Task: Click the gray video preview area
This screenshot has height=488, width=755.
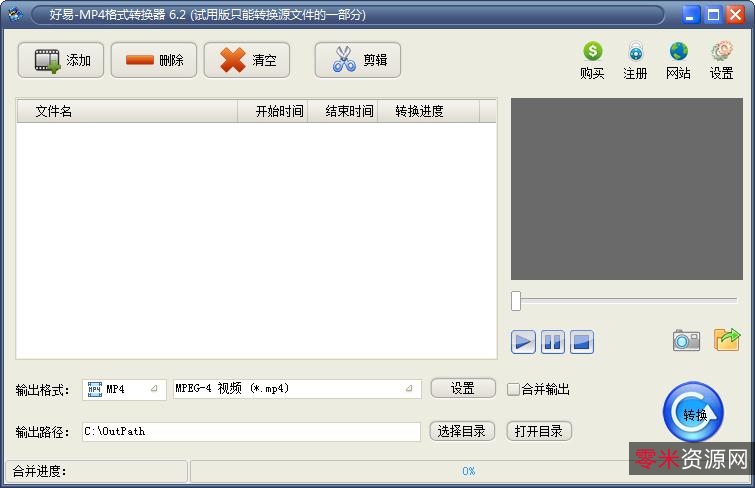Action: [x=627, y=189]
